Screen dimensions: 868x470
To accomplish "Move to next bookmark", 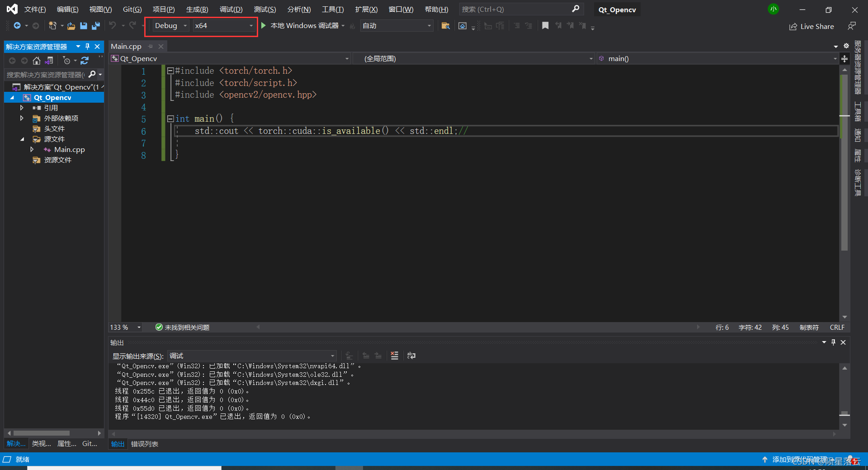I will (x=570, y=26).
